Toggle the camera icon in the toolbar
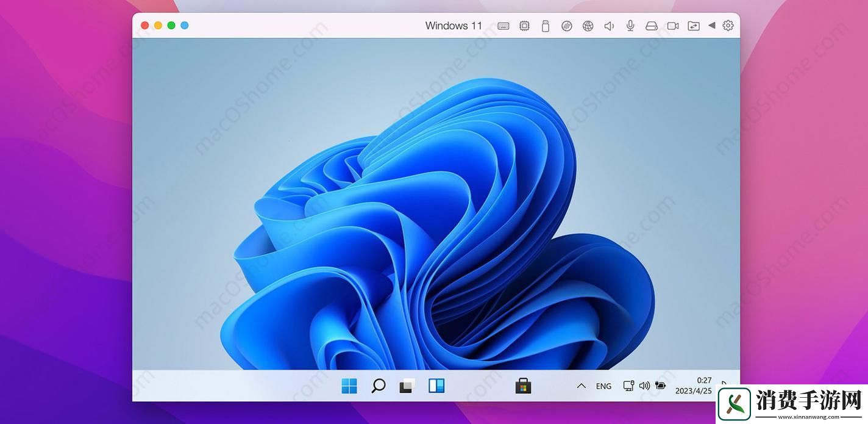Screen dimensions: 868x424 pos(673,26)
